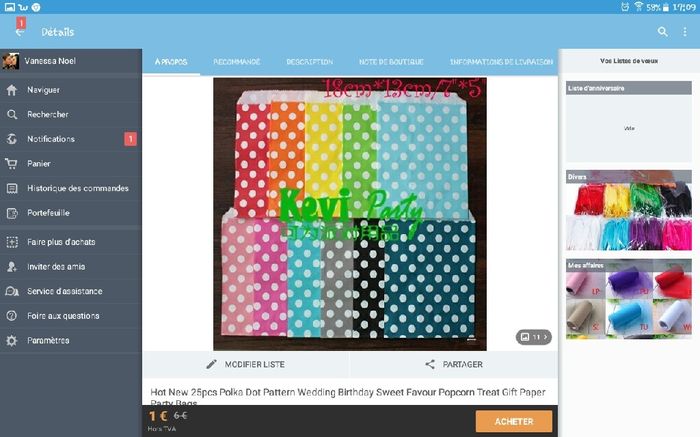
Task: Open the Liste d'anniversaire wishlist
Action: click(x=629, y=121)
